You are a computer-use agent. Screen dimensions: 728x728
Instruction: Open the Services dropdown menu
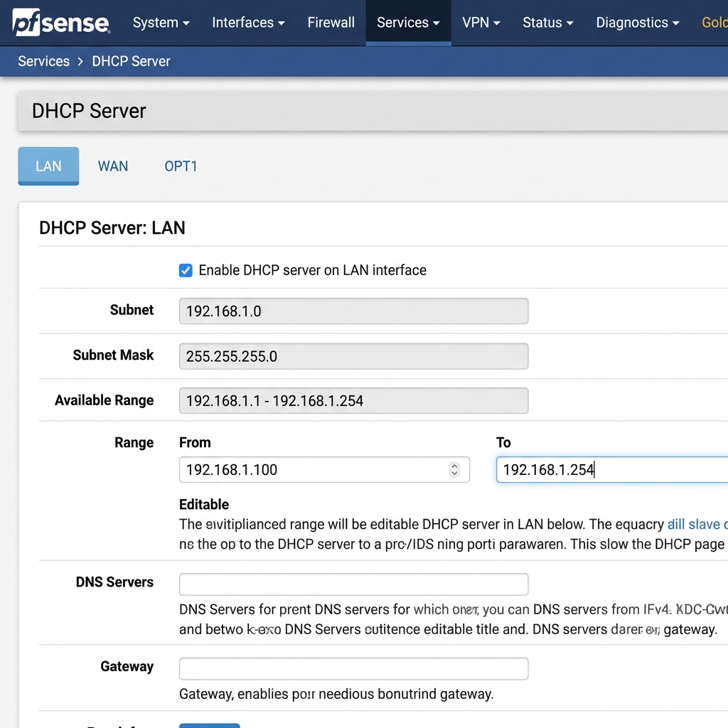[408, 23]
